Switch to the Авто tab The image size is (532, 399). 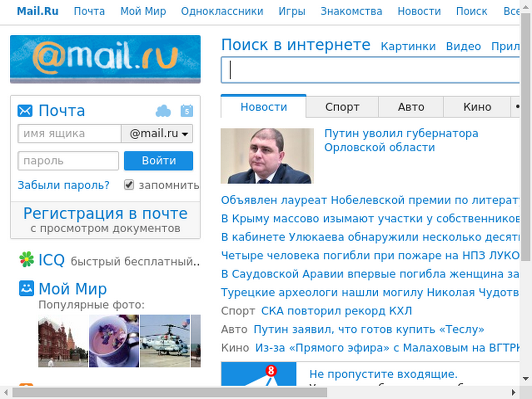(x=411, y=107)
